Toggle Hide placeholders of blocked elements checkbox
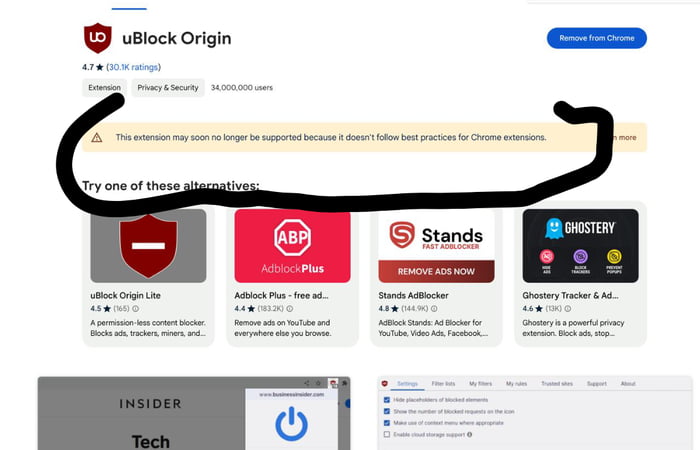This screenshot has width=700, height=450. [387, 400]
